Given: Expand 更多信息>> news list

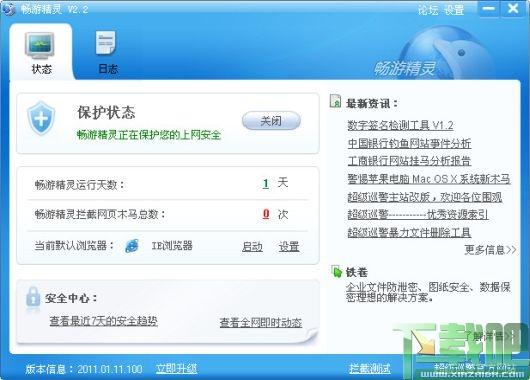Looking at the screenshot, I should pos(490,250).
